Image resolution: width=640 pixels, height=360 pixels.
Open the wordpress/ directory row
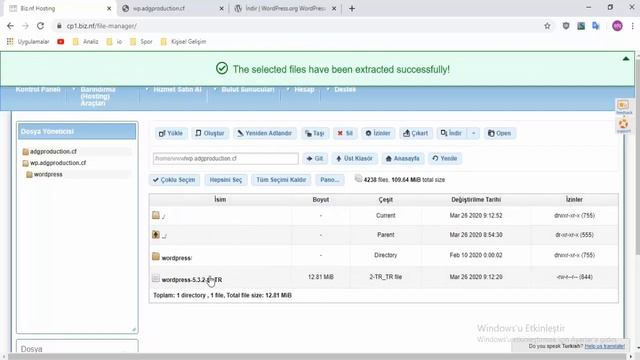point(383,256)
